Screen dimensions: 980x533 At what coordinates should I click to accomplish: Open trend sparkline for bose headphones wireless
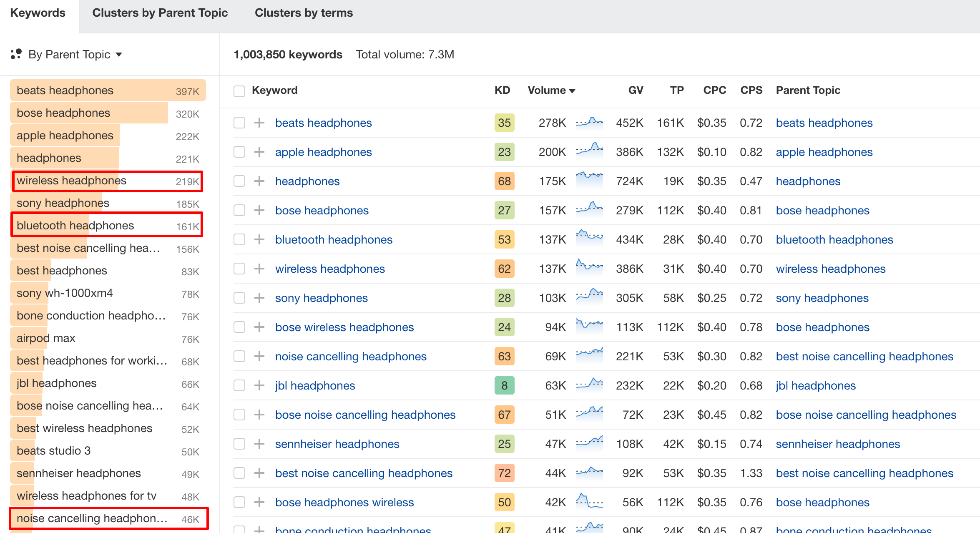589,502
